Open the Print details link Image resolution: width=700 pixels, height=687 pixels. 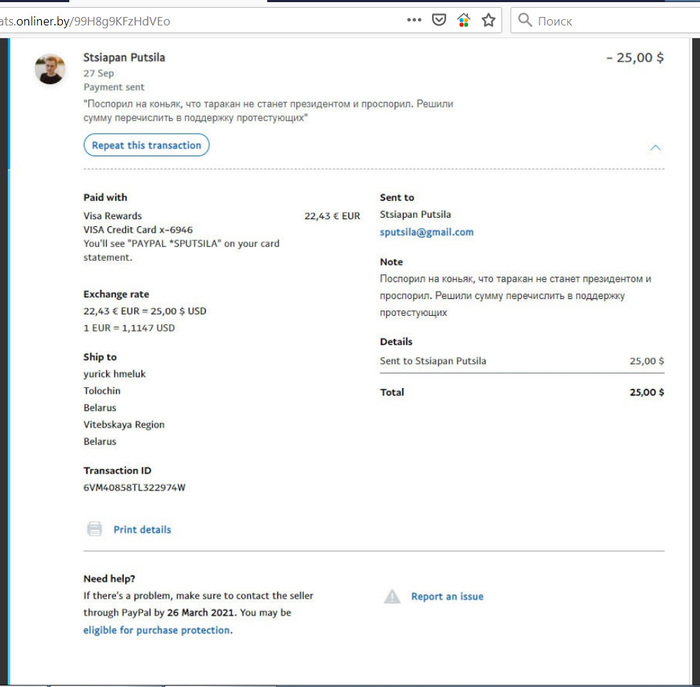pos(142,529)
